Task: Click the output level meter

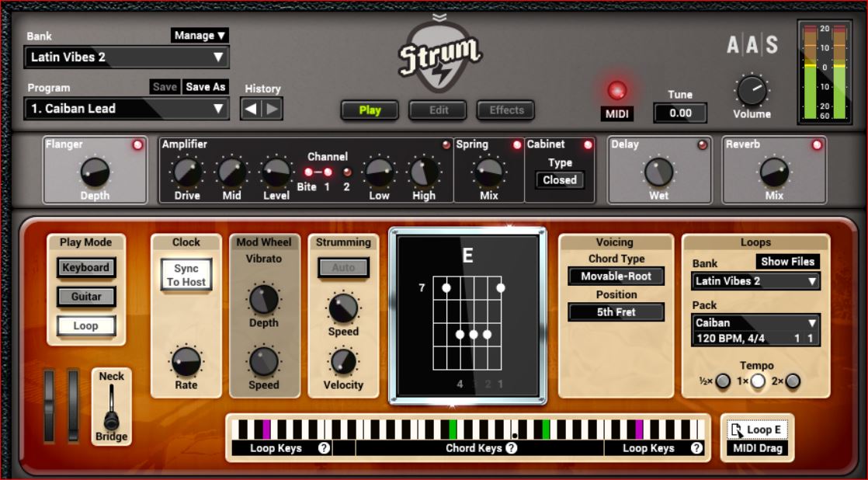Action: pyautogui.click(x=825, y=72)
